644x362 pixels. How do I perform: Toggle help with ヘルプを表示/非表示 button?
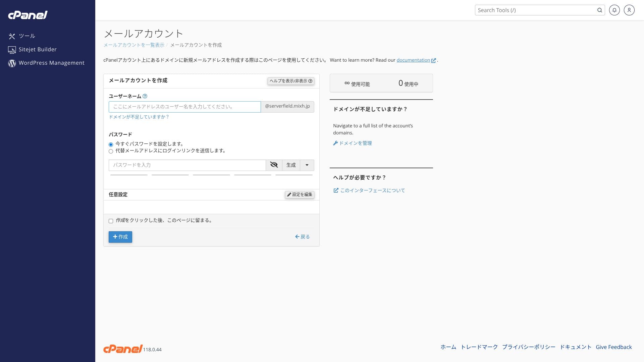click(291, 81)
